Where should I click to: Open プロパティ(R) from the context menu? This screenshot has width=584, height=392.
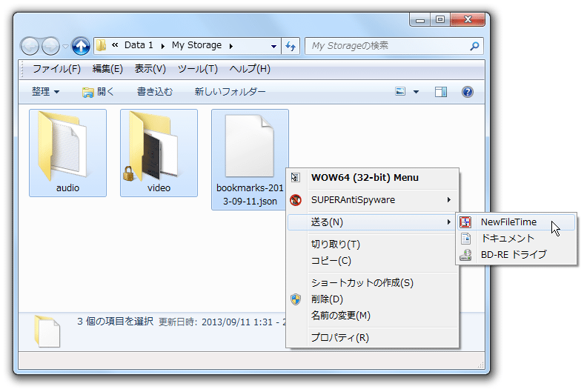click(x=373, y=338)
